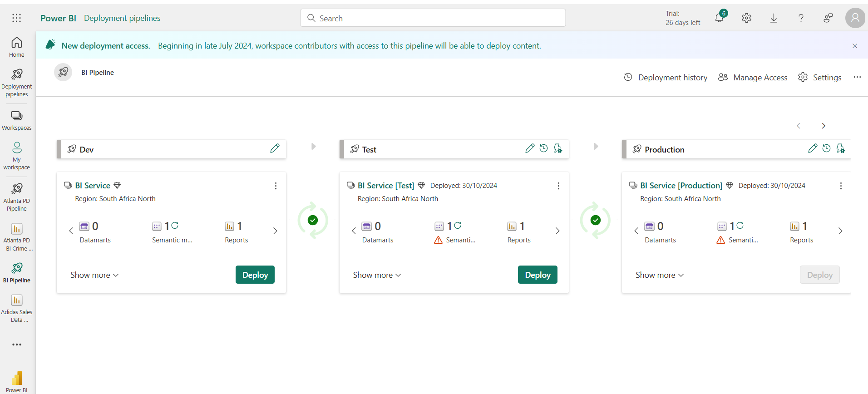
Task: Click sync status between Test and Production
Action: (596, 220)
